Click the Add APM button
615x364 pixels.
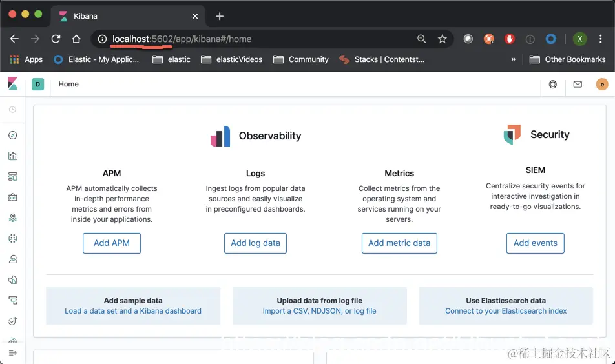point(112,243)
